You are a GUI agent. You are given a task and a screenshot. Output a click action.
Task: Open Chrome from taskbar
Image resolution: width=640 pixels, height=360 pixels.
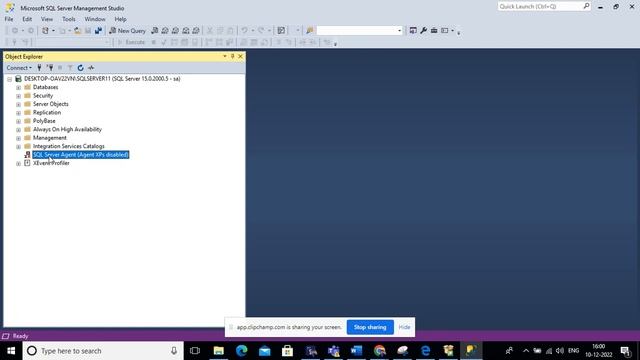(380, 351)
